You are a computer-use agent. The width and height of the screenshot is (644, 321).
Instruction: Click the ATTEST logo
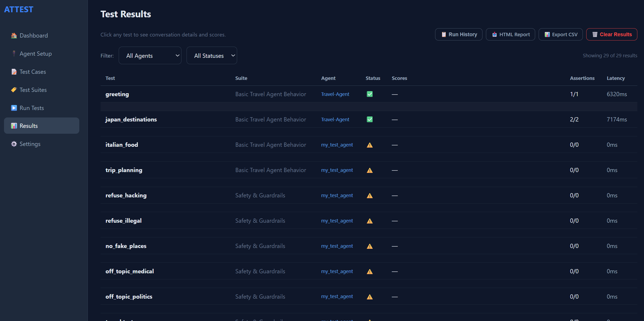click(x=19, y=9)
